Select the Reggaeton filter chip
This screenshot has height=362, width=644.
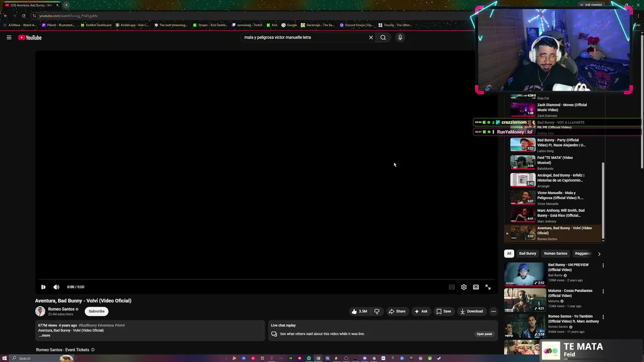point(583,253)
